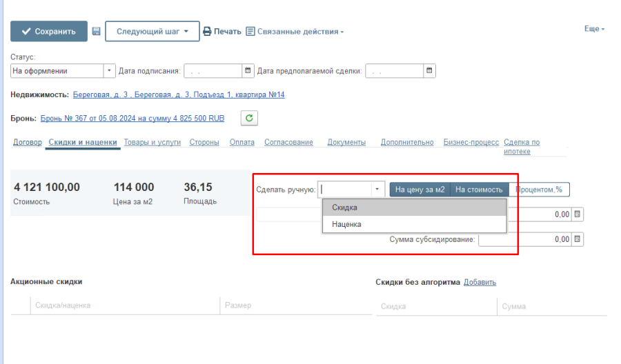Toggle the Процентом,% option

click(539, 190)
